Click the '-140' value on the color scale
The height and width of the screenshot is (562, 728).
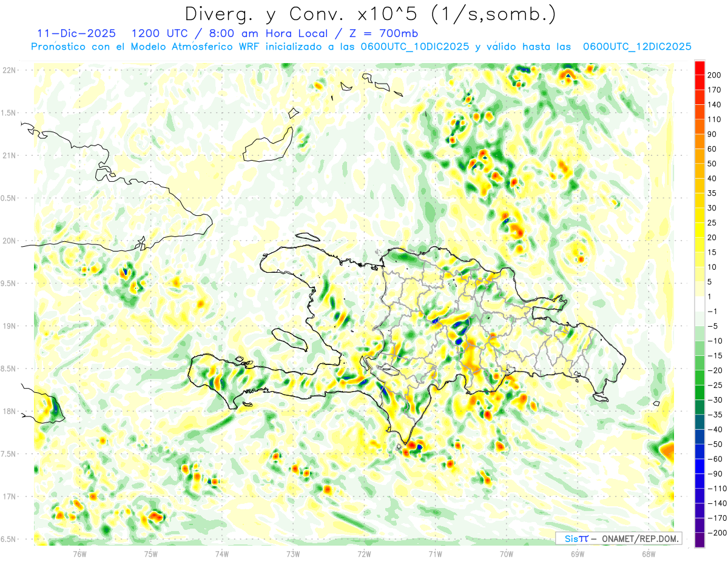[718, 503]
